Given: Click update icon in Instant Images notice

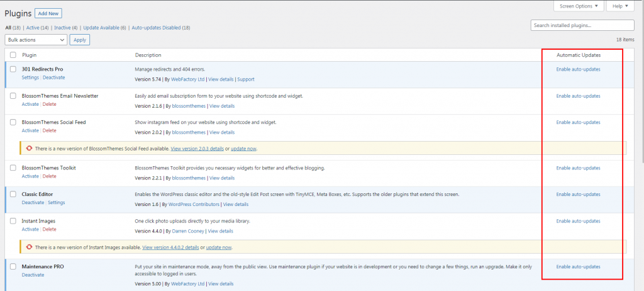Looking at the screenshot, I should [30, 248].
